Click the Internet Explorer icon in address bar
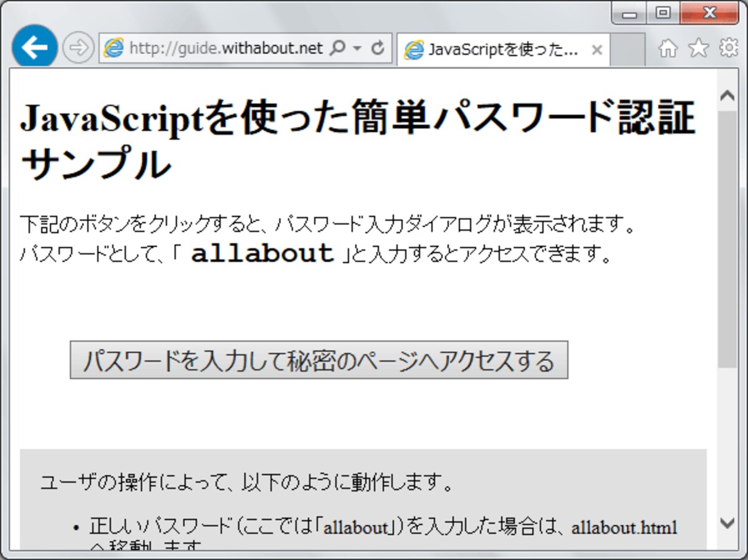This screenshot has height=560, width=748. click(x=113, y=49)
